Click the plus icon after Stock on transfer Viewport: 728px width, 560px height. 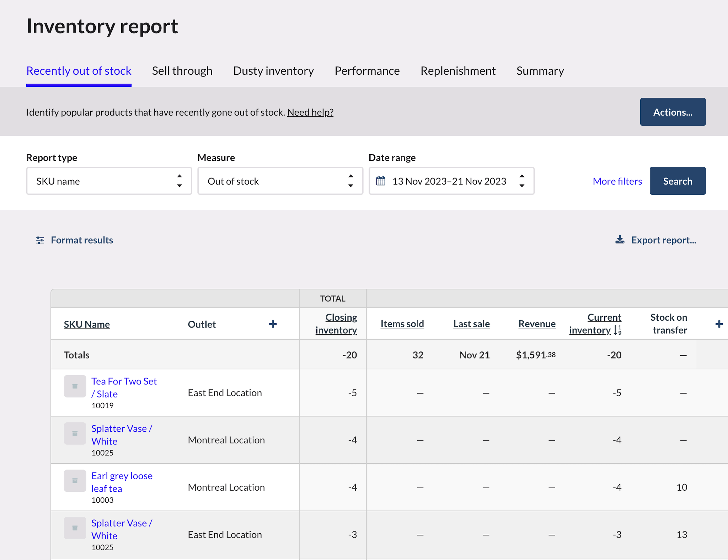[719, 324]
